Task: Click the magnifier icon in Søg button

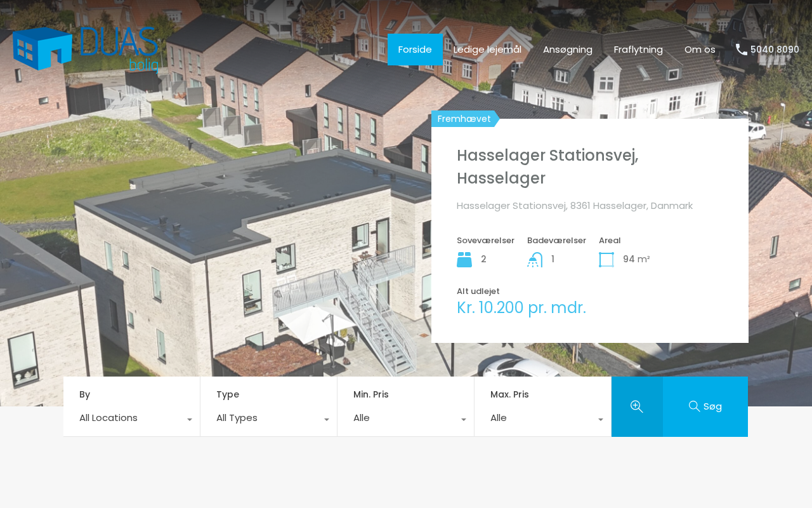Action: (694, 406)
